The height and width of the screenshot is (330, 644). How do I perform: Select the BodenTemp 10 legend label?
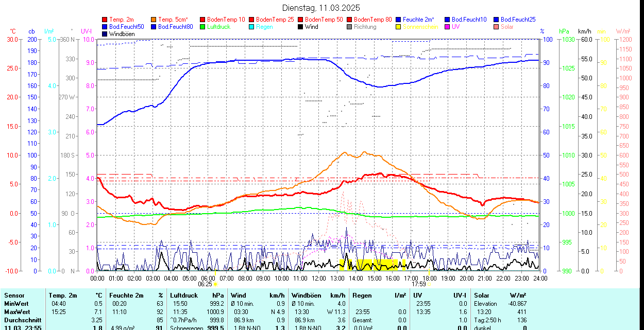(x=226, y=20)
